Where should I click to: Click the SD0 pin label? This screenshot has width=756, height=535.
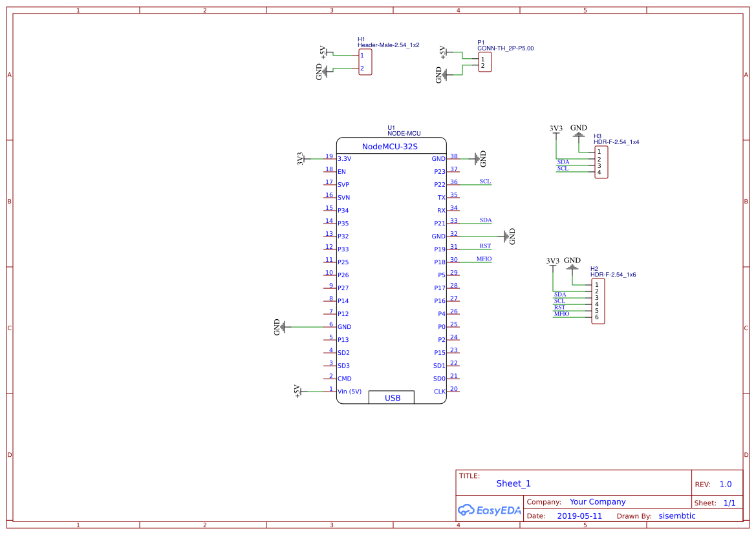[439, 379]
